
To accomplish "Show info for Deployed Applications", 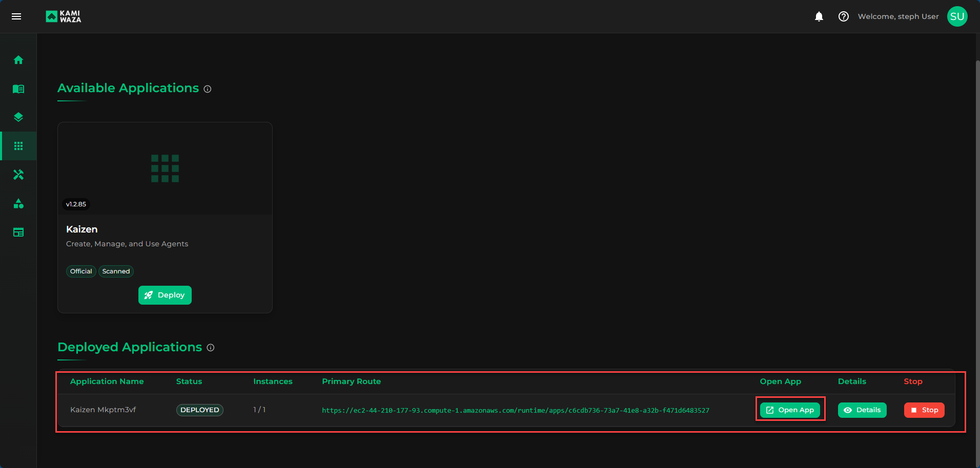I will tap(211, 348).
